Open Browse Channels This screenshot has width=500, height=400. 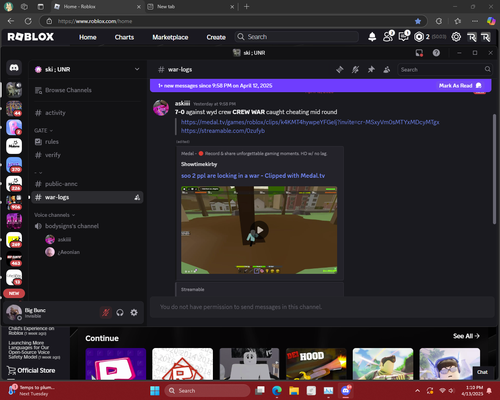point(87,90)
